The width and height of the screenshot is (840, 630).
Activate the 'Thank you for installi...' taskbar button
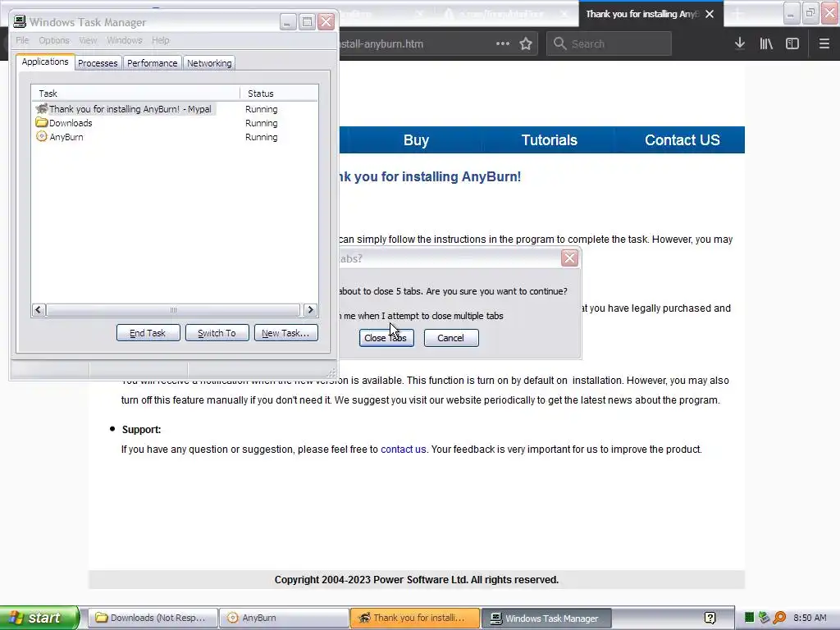(x=415, y=618)
